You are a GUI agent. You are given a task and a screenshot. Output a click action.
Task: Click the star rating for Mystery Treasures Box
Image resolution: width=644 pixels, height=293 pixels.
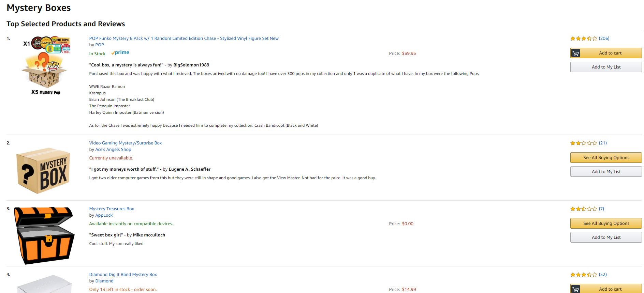pos(584,209)
